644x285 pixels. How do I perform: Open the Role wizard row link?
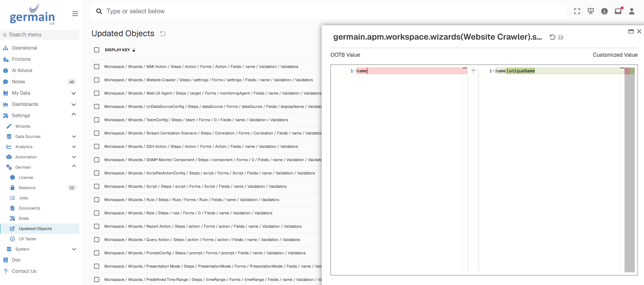[188, 213]
